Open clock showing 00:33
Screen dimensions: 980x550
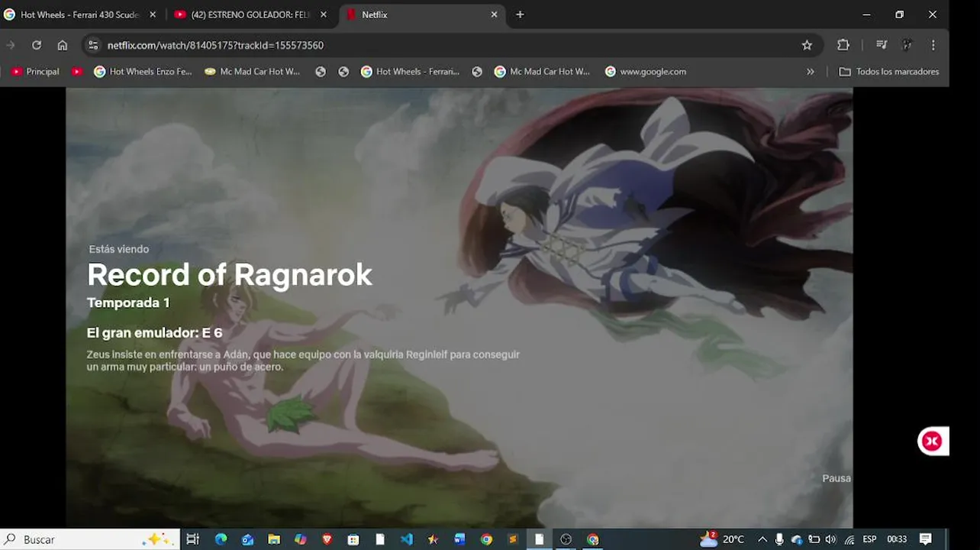point(897,539)
